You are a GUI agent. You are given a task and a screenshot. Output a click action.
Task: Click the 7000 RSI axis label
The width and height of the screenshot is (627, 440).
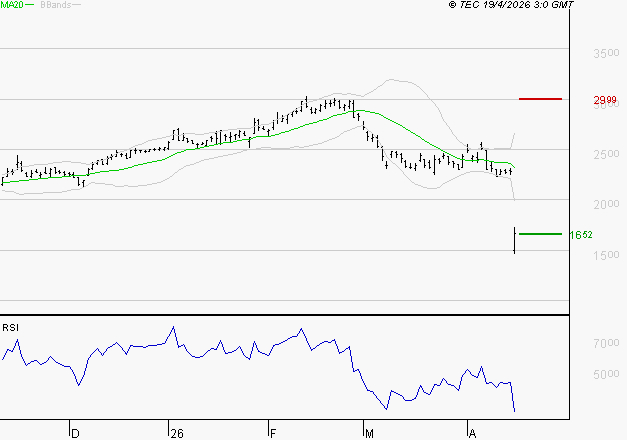(606, 343)
